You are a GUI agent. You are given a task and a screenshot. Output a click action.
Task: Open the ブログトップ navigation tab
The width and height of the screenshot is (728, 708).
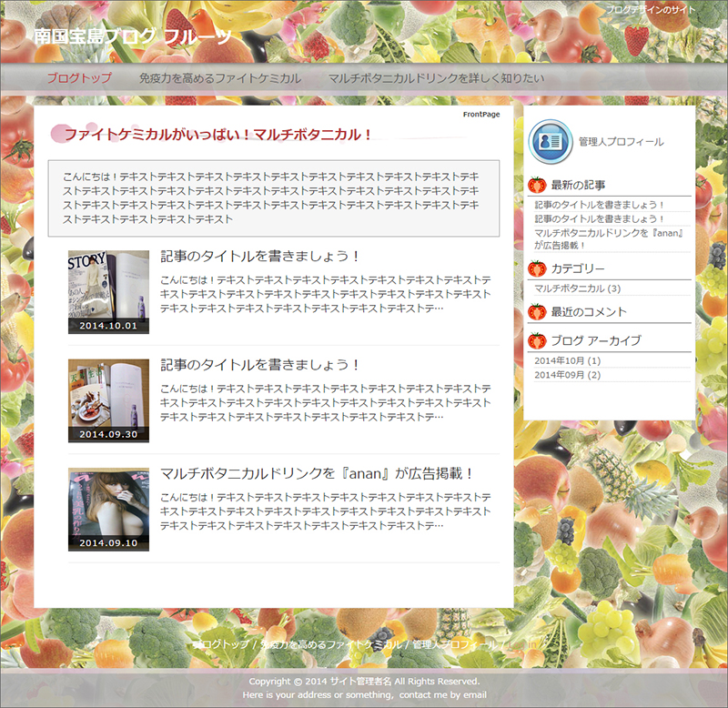[x=79, y=78]
